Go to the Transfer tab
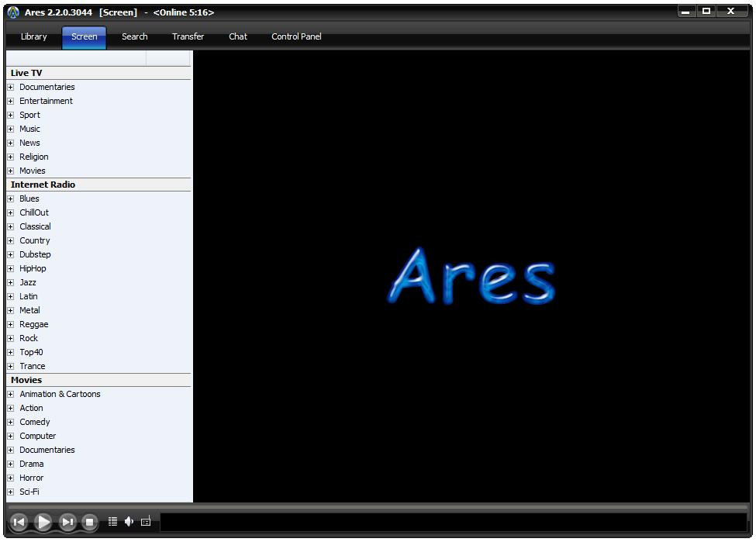This screenshot has width=756, height=542. point(188,36)
